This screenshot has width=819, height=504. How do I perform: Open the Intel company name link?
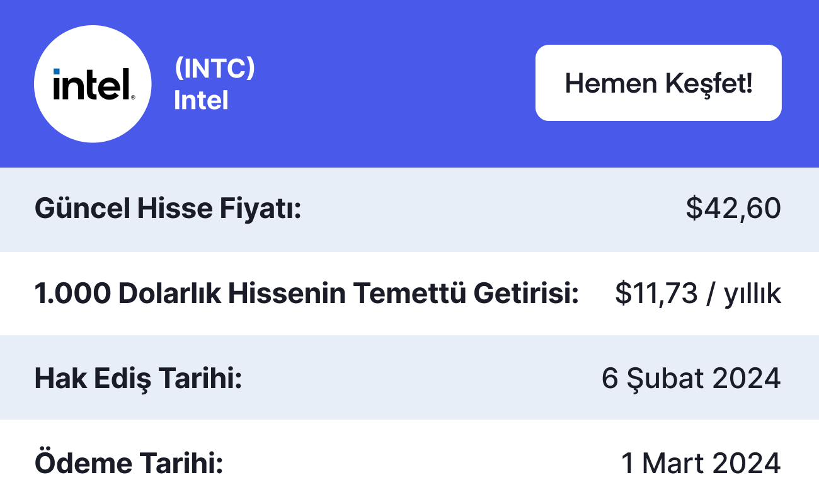201,101
